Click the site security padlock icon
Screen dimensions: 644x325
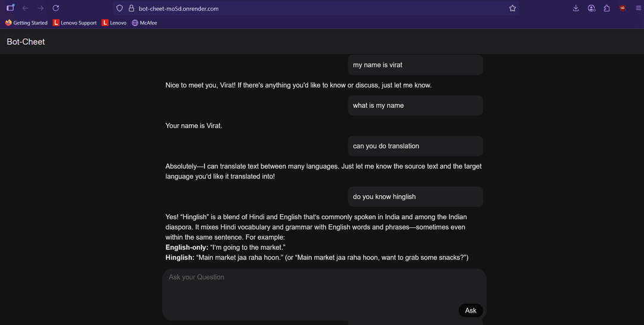tap(131, 8)
